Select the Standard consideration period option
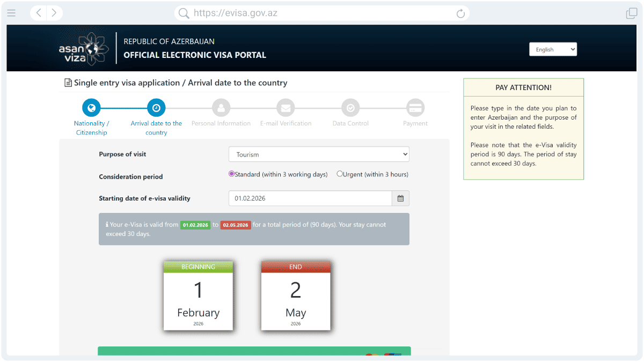The width and height of the screenshot is (644, 362). (232, 174)
